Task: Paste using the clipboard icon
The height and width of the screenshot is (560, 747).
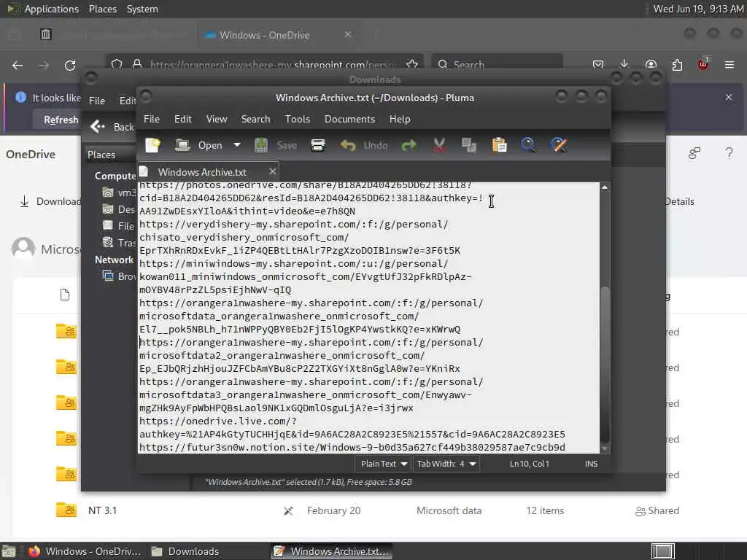Action: coord(499,145)
